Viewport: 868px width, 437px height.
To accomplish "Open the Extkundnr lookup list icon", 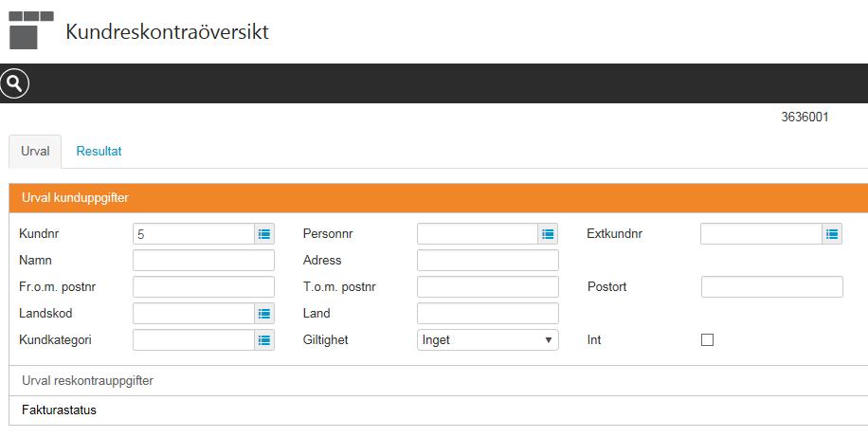I will (x=832, y=234).
